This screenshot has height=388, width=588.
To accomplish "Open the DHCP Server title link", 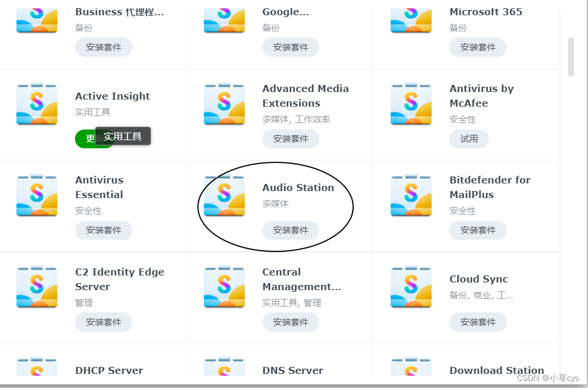I will point(109,370).
